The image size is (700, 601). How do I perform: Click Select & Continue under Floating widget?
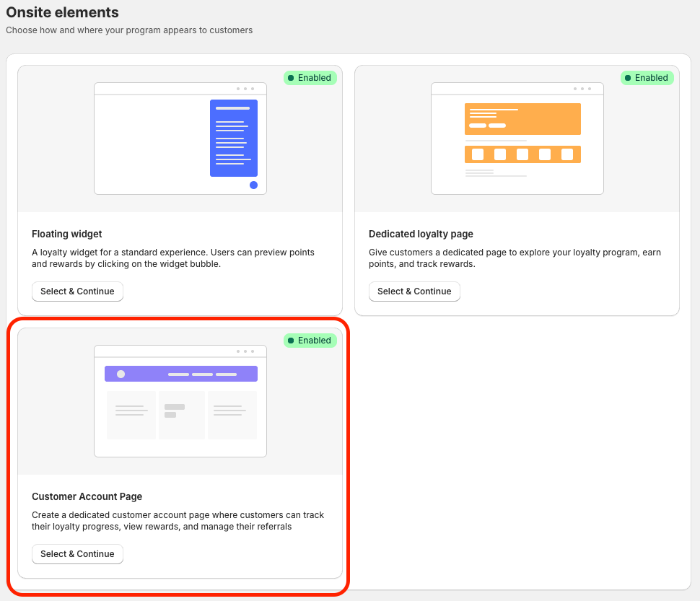[x=77, y=291]
